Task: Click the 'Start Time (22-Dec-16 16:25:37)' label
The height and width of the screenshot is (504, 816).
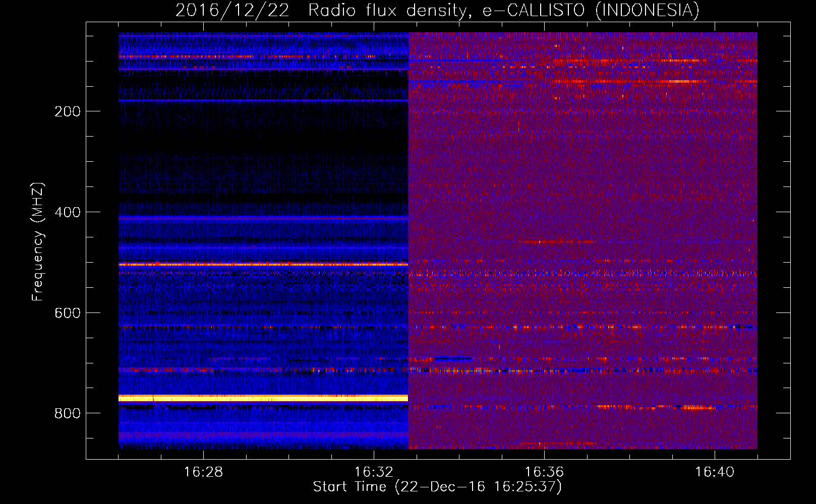Action: coord(437,487)
